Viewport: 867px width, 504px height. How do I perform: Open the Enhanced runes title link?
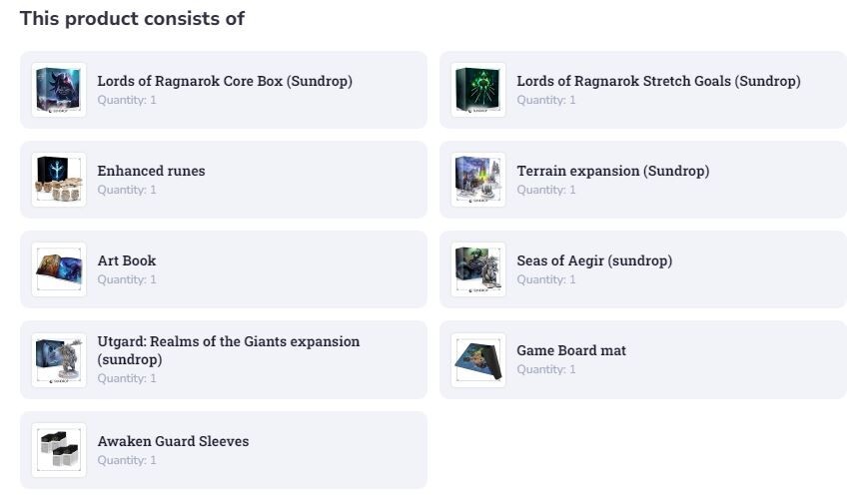click(151, 171)
